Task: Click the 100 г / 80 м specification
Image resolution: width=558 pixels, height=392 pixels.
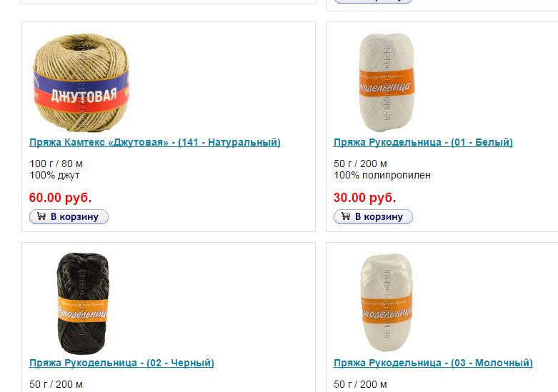Action: [x=56, y=164]
